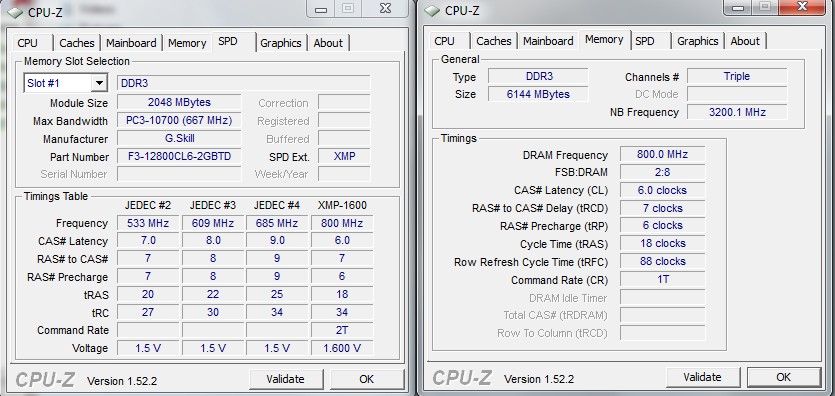This screenshot has width=835, height=396.
Task: Click the CPU-Z title icon in left window
Action: pyautogui.click(x=15, y=13)
